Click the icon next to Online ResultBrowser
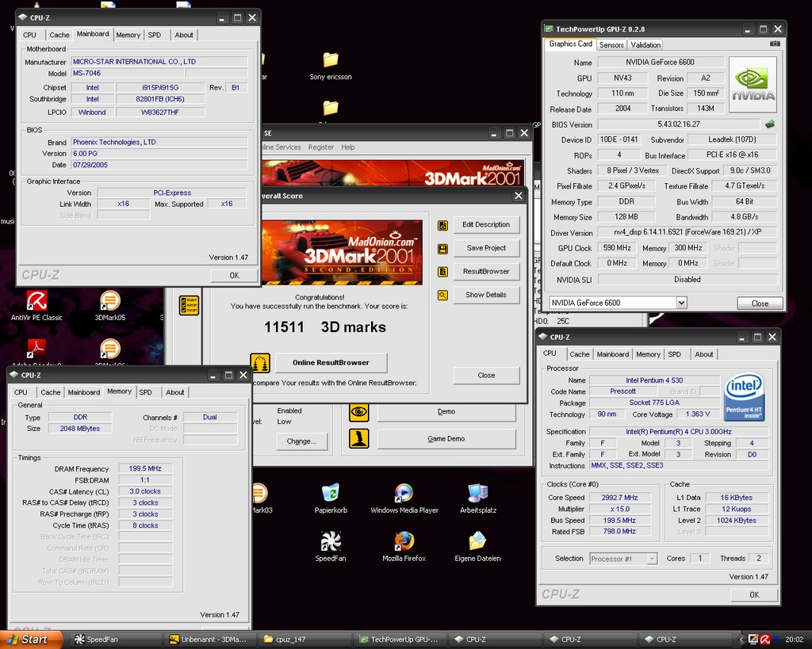 click(x=260, y=362)
